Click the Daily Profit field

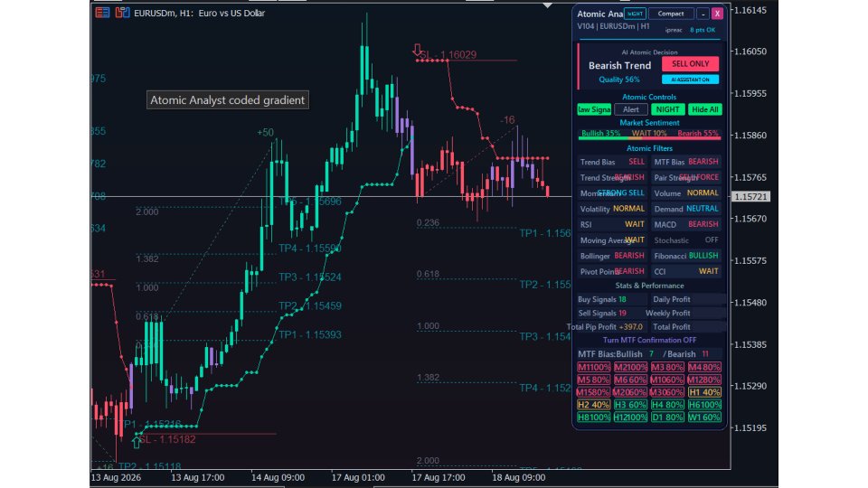(x=688, y=299)
